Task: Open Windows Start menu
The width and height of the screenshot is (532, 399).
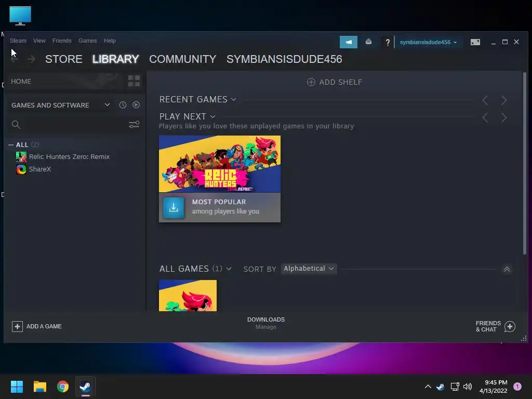Action: point(17,387)
